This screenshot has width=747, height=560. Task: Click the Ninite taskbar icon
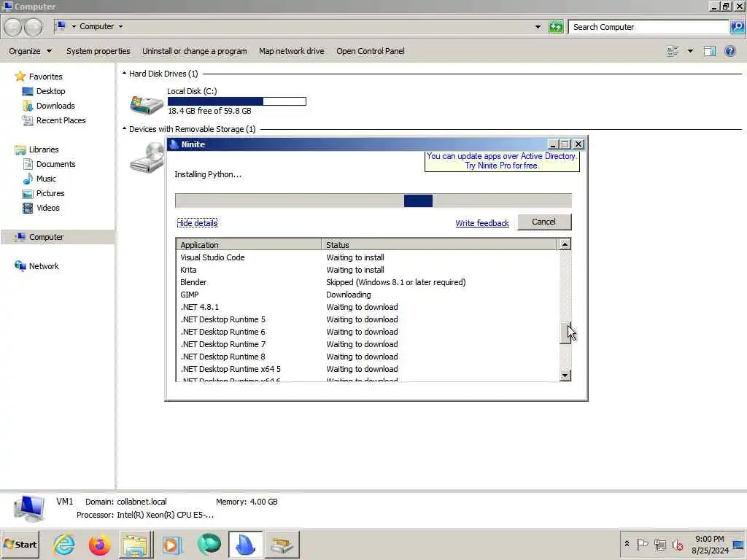click(x=245, y=544)
